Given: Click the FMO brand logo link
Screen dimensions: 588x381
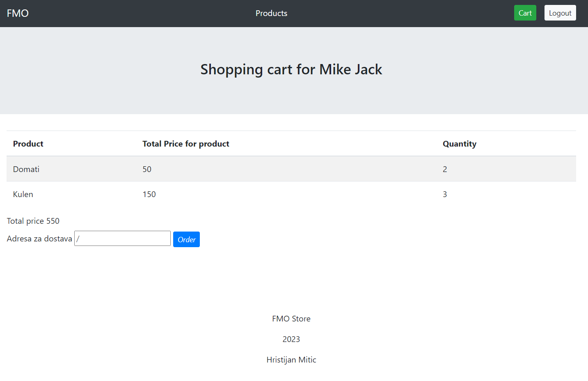Looking at the screenshot, I should click(18, 13).
